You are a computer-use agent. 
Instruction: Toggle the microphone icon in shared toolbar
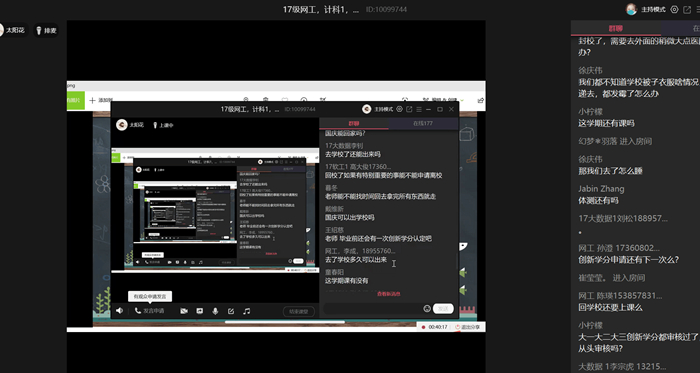tap(215, 311)
